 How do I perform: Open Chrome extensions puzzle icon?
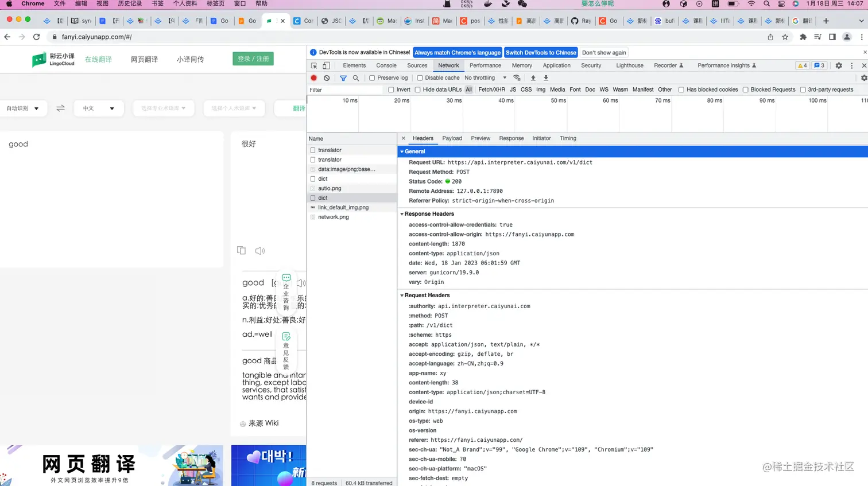tap(803, 37)
